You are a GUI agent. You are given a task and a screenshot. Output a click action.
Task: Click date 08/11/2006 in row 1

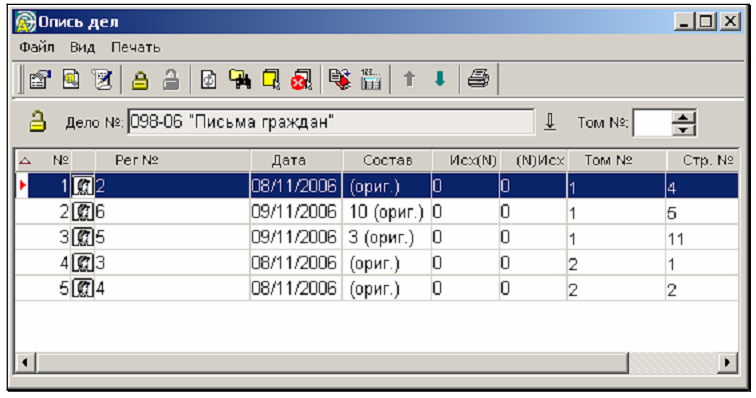pyautogui.click(x=296, y=186)
